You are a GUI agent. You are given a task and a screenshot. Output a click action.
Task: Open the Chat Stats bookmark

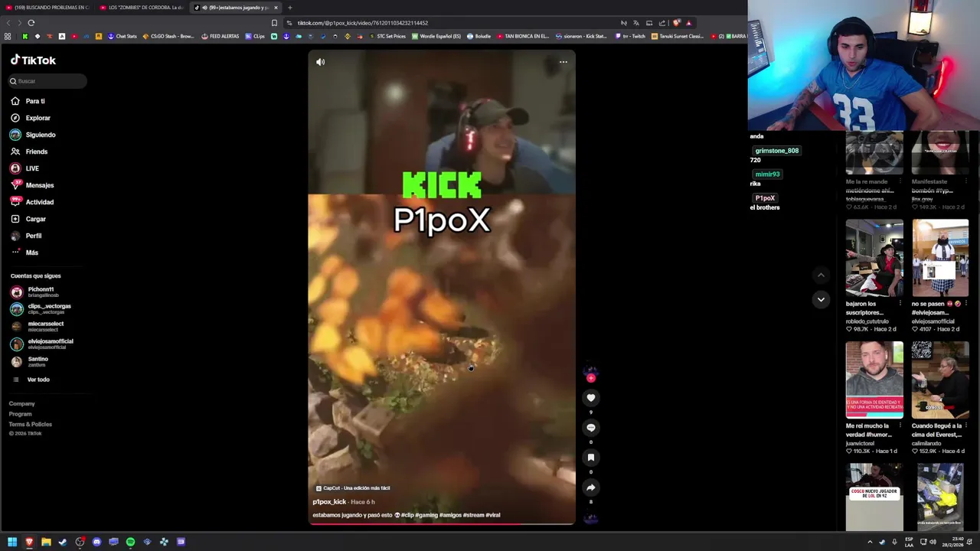pyautogui.click(x=122, y=36)
